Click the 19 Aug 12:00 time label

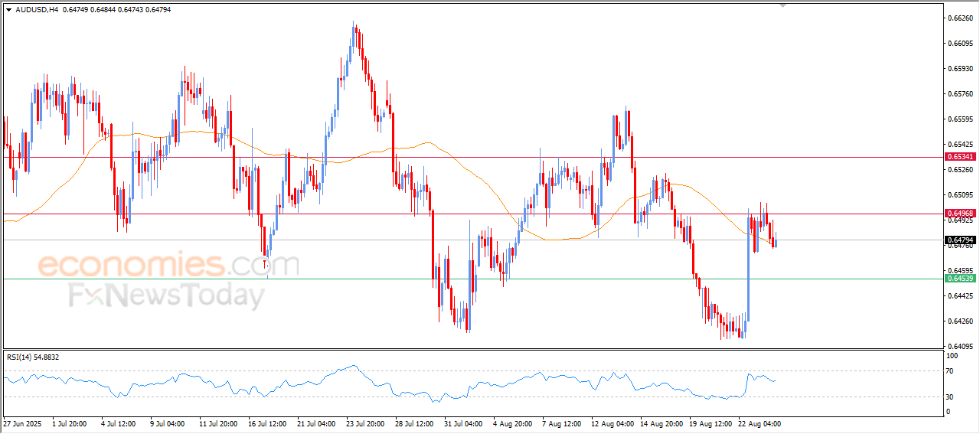coord(709,423)
